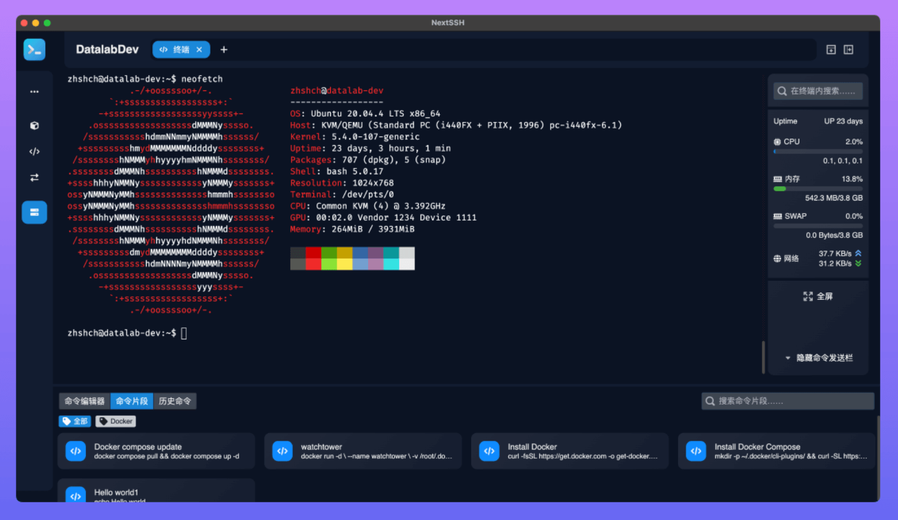Click the NextSSH terminal logo icon
This screenshot has width=898, height=520.
point(34,49)
